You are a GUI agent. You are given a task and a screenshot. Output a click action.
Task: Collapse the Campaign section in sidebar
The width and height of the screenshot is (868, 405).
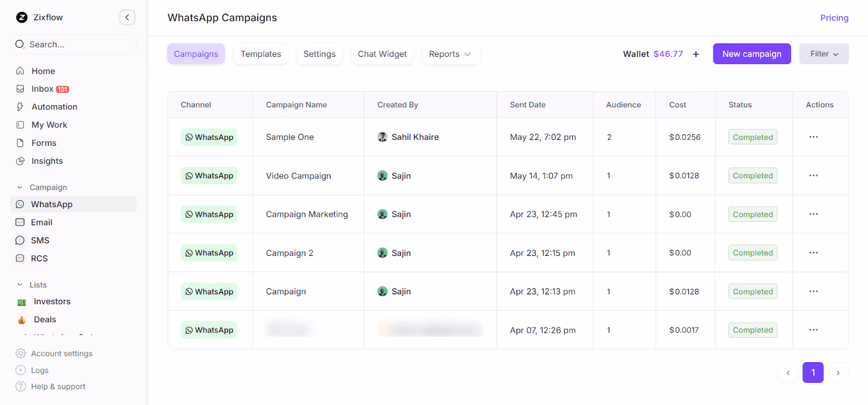(20, 188)
